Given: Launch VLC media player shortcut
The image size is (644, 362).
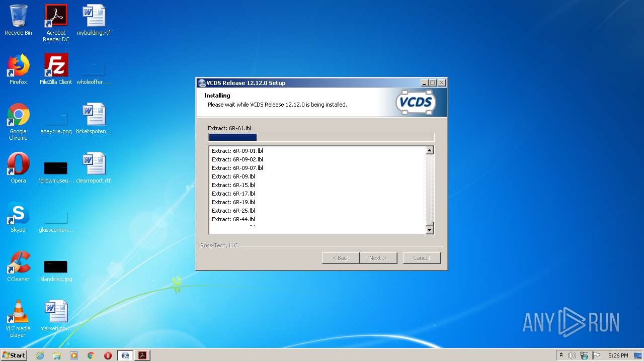Looking at the screenshot, I should click(18, 319).
